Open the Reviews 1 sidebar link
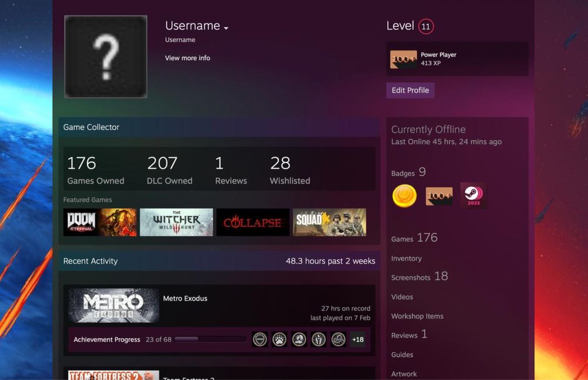The height and width of the screenshot is (380, 588). 409,334
